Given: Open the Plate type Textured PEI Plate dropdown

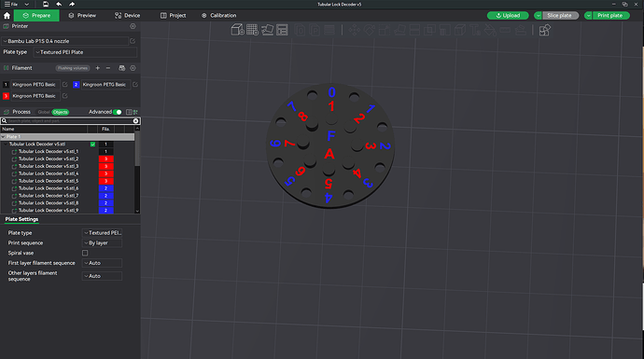Looking at the screenshot, I should 86,52.
